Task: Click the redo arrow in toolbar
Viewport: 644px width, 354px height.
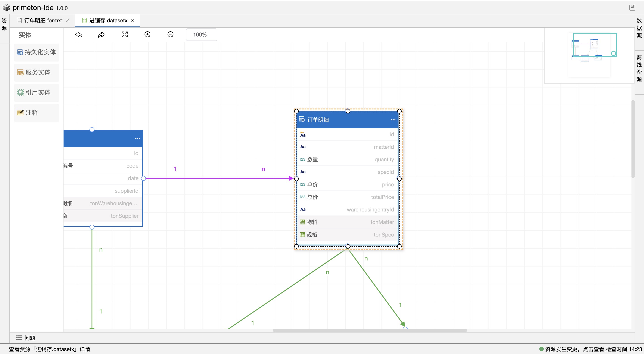Action: [x=102, y=34]
